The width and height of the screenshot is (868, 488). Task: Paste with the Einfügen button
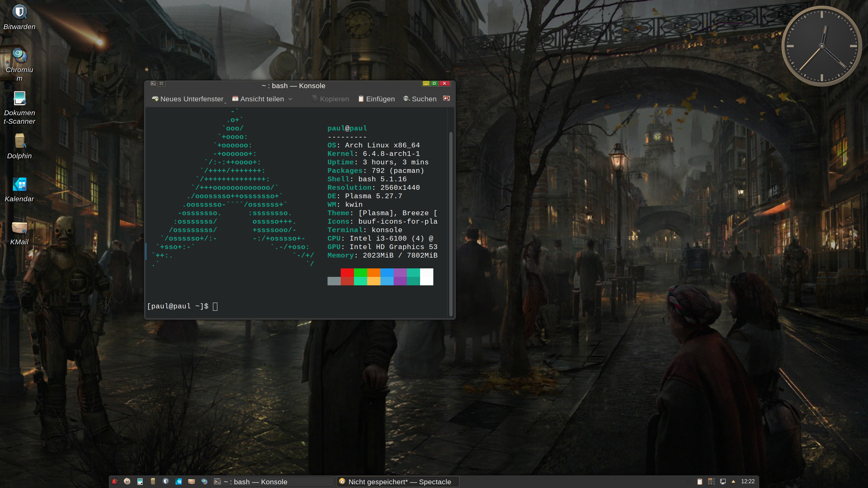click(376, 99)
